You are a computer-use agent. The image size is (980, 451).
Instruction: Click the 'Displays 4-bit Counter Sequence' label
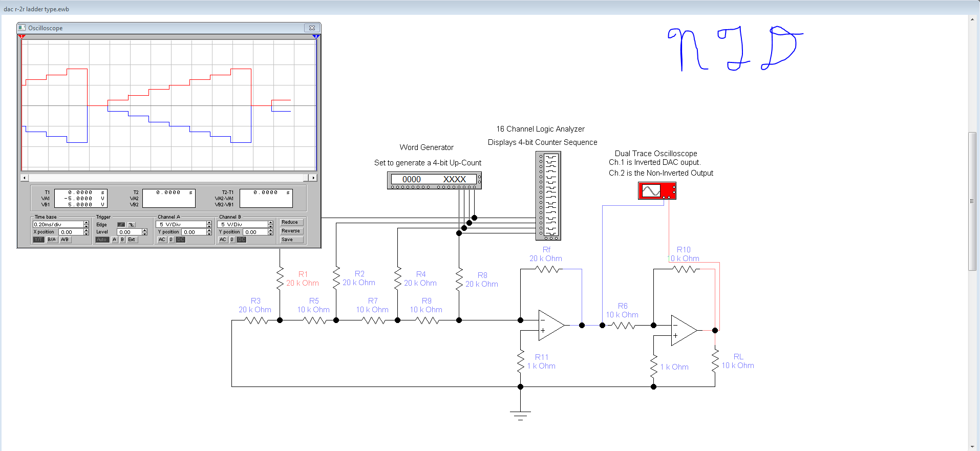542,142
